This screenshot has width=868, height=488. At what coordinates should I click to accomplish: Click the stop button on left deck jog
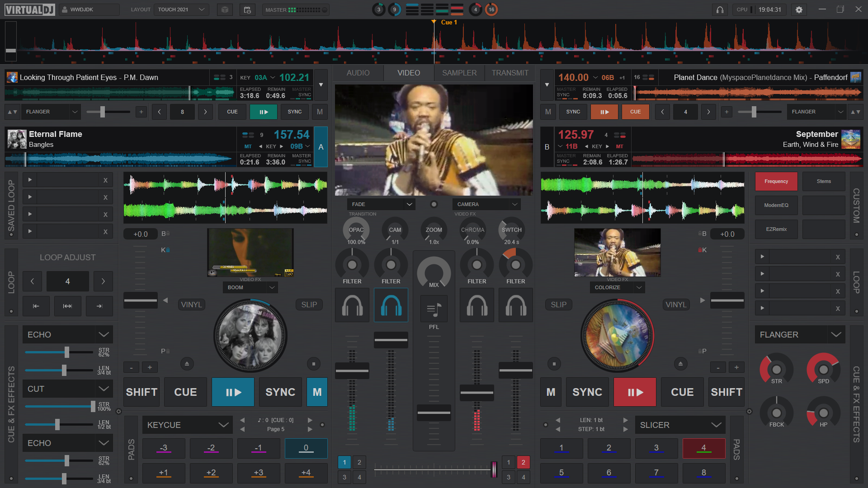313,363
